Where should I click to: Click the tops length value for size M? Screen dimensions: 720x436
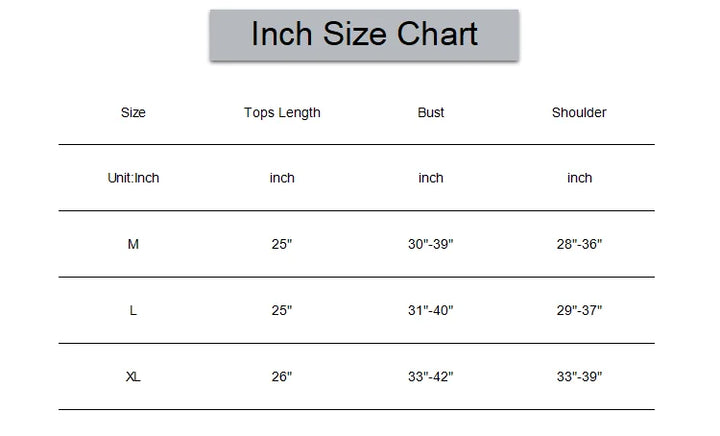(x=282, y=244)
